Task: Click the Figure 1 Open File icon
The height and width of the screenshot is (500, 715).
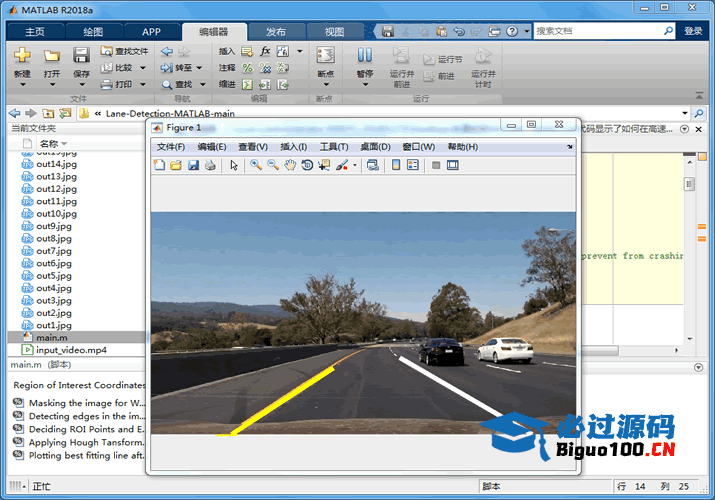Action: tap(176, 165)
